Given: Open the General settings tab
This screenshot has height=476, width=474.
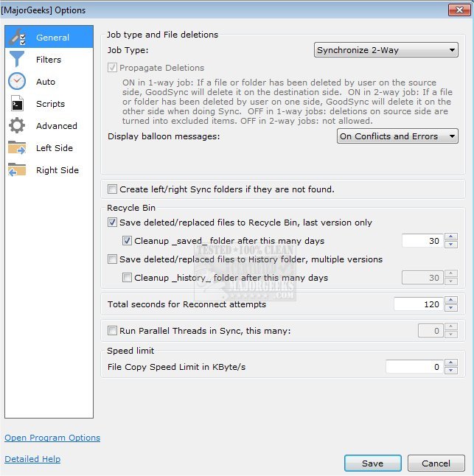Looking at the screenshot, I should [49, 37].
